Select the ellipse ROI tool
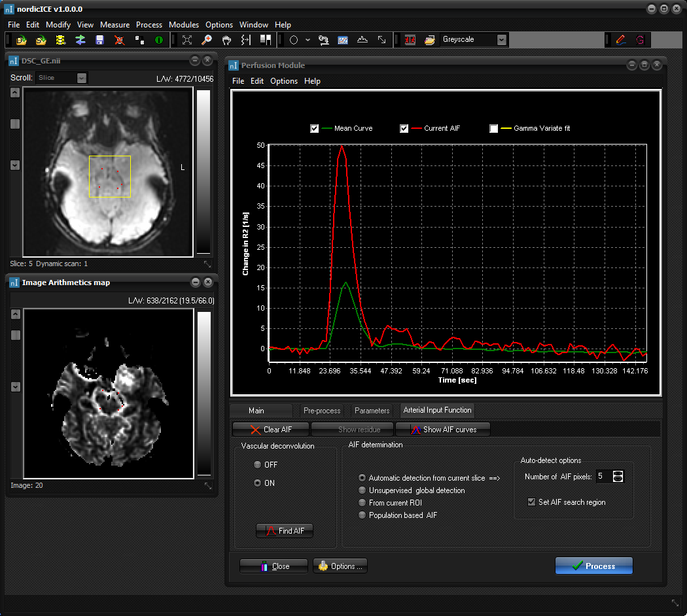 (293, 40)
